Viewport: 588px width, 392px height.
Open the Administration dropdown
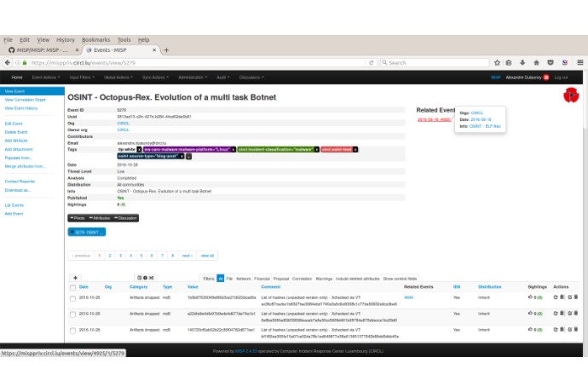[193, 78]
